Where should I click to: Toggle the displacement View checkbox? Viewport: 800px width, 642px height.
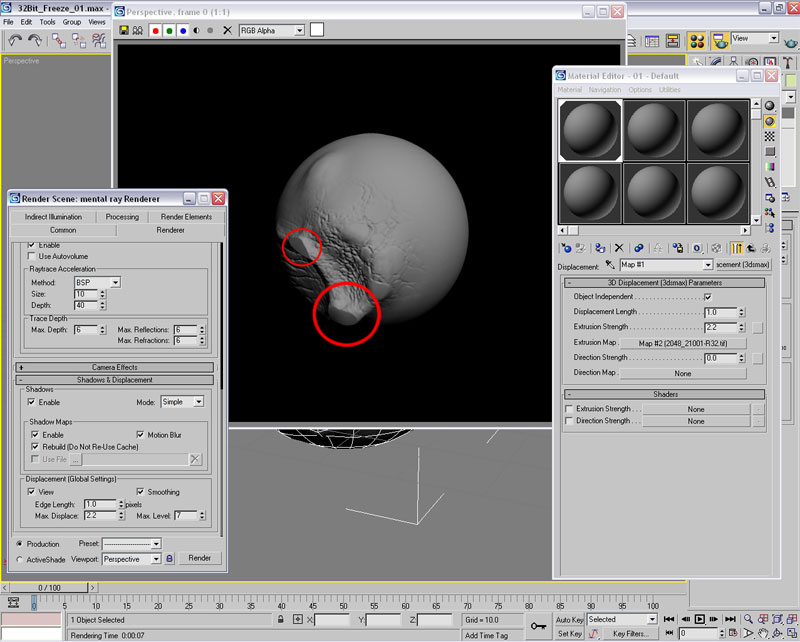coord(32,492)
